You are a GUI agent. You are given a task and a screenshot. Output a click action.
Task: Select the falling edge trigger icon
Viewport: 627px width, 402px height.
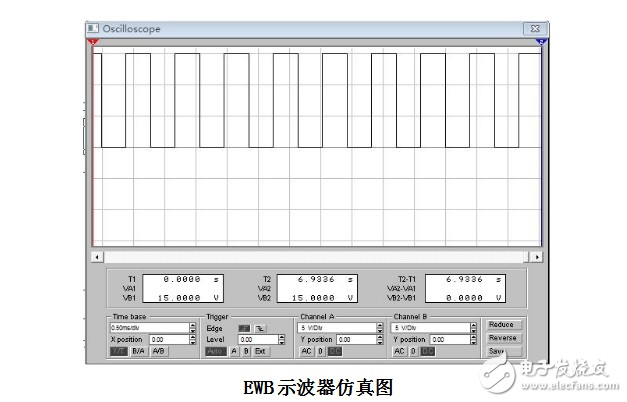[260, 328]
